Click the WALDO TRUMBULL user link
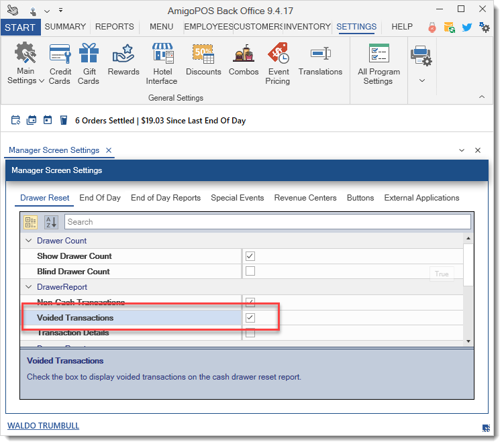Viewport: 504px width, 446px height. 42,426
